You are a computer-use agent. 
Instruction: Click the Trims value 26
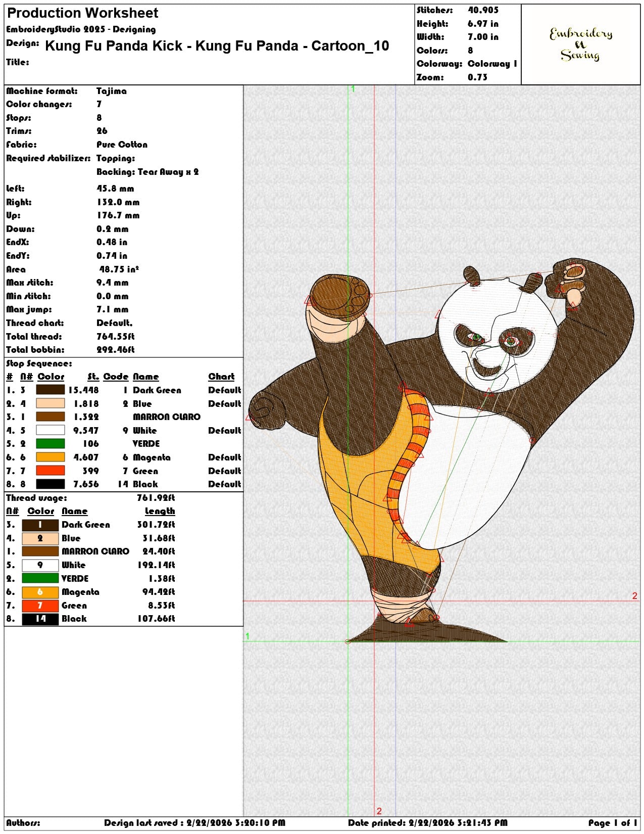coord(102,131)
